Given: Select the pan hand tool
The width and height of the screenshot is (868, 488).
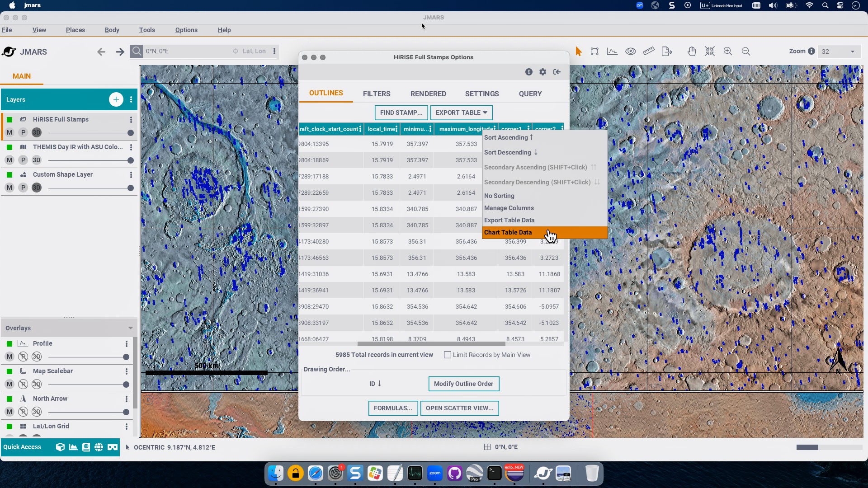Looking at the screenshot, I should [x=692, y=52].
